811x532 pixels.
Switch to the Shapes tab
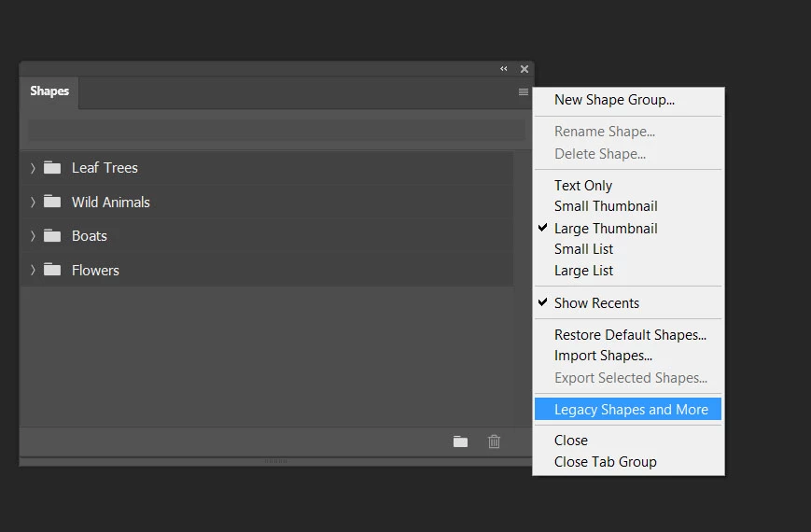49,91
